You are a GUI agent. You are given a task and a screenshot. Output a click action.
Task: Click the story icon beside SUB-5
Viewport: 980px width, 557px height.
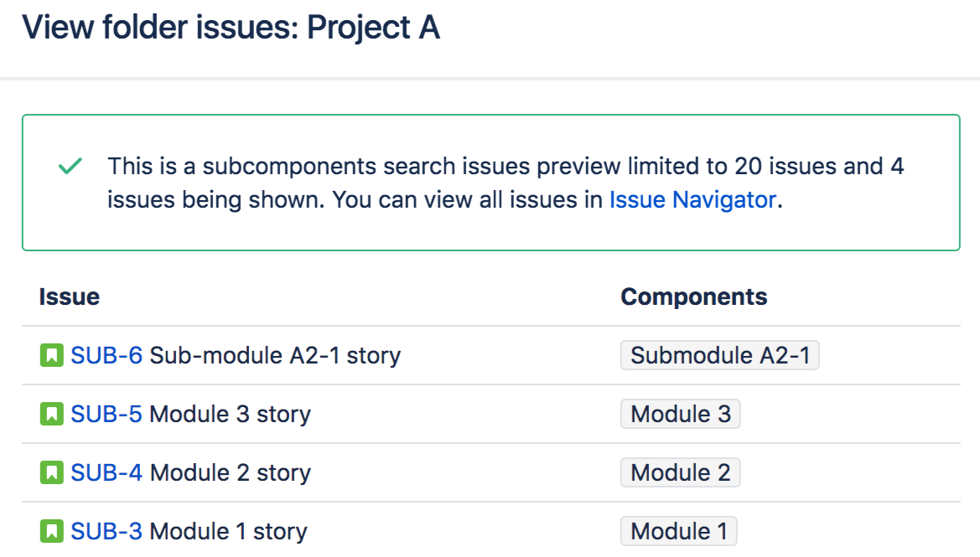52,415
